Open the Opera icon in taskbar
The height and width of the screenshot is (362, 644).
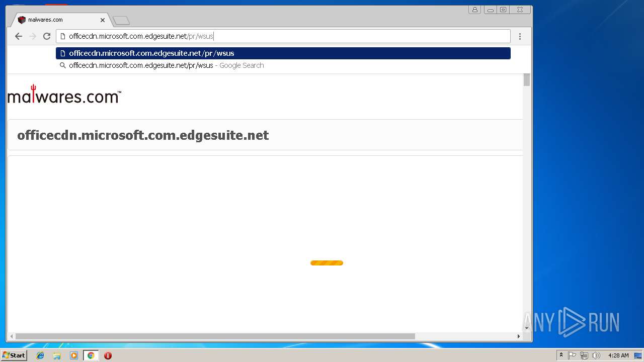tap(108, 355)
